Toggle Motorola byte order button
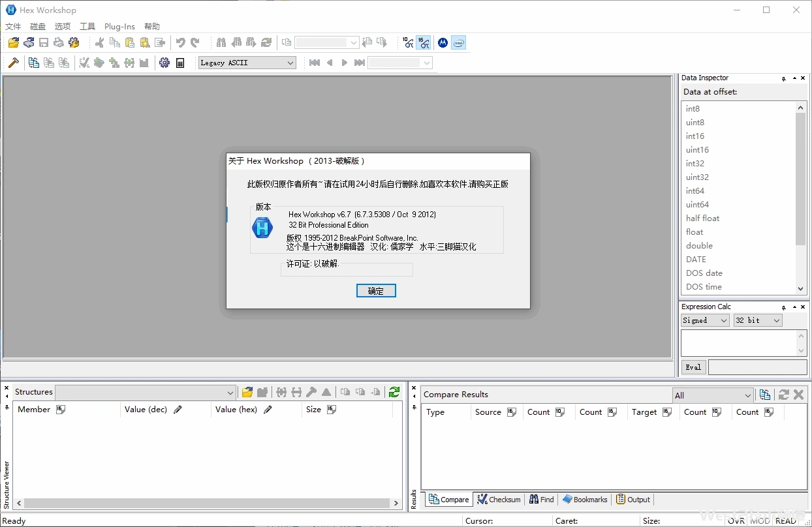This screenshot has height=527, width=812. [443, 43]
